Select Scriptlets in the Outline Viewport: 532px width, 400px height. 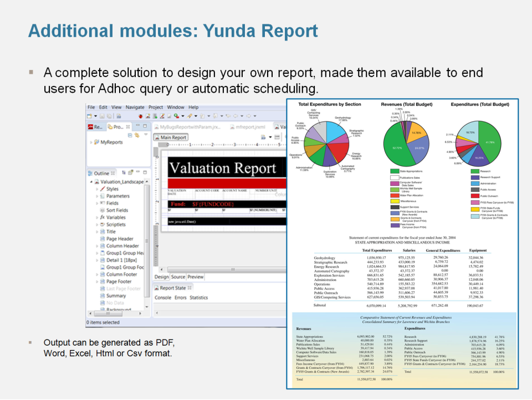(x=116, y=225)
